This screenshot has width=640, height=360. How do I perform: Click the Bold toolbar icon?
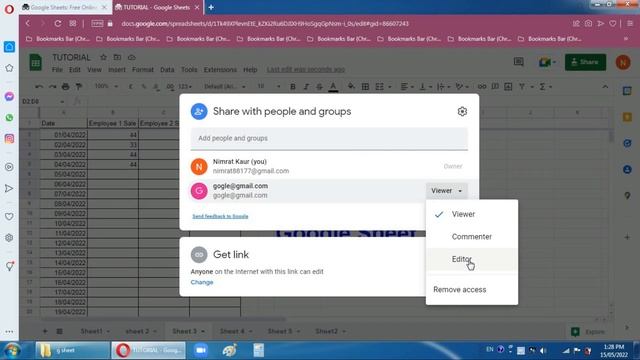(x=293, y=87)
